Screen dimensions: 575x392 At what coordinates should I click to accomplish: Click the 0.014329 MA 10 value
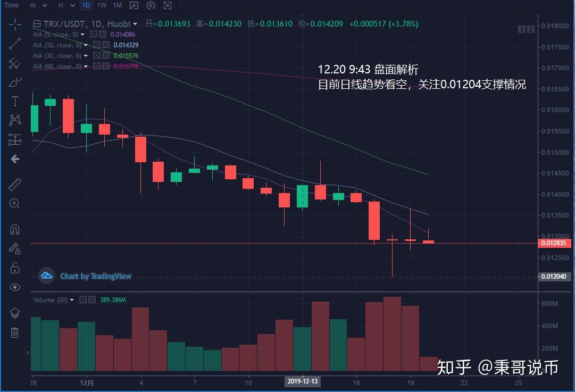pyautogui.click(x=126, y=45)
